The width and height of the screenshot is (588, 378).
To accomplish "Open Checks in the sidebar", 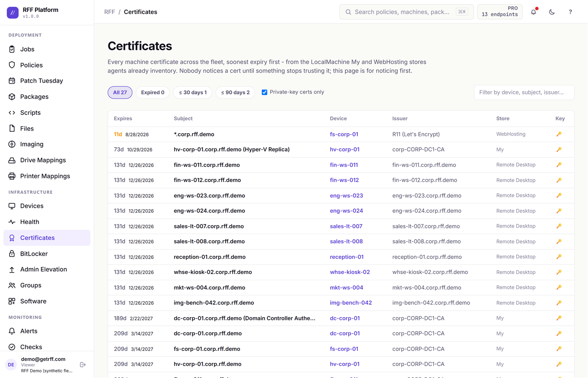I will click(x=47, y=347).
